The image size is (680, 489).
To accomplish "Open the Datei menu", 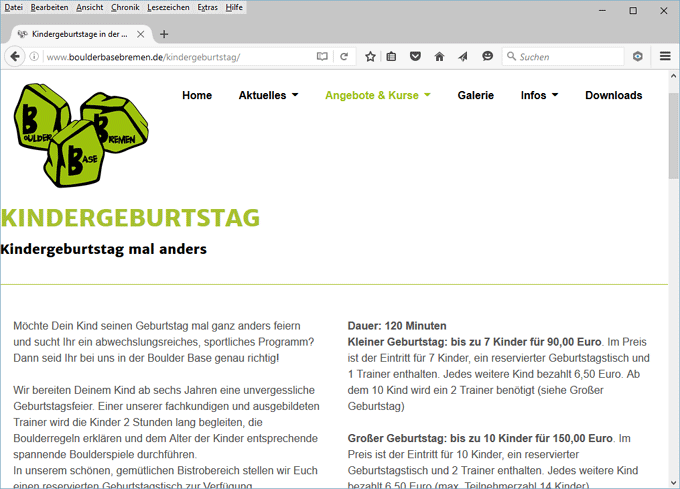I will pos(13,7).
